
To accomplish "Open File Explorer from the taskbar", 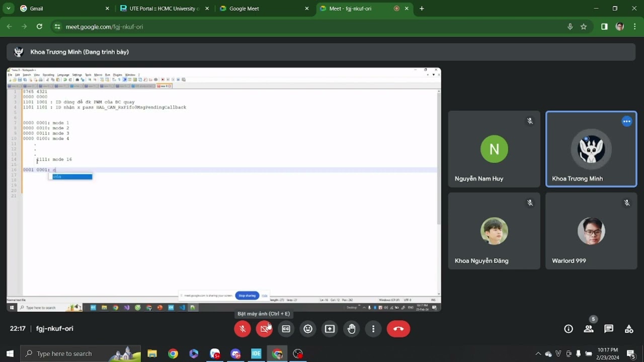I will tap(152, 353).
